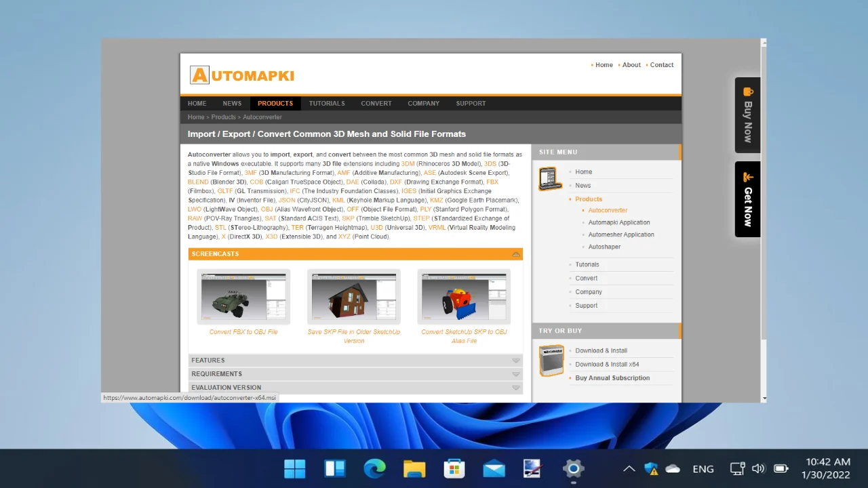The height and width of the screenshot is (488, 868).
Task: Click Download & Install x64 link
Action: coord(608,365)
